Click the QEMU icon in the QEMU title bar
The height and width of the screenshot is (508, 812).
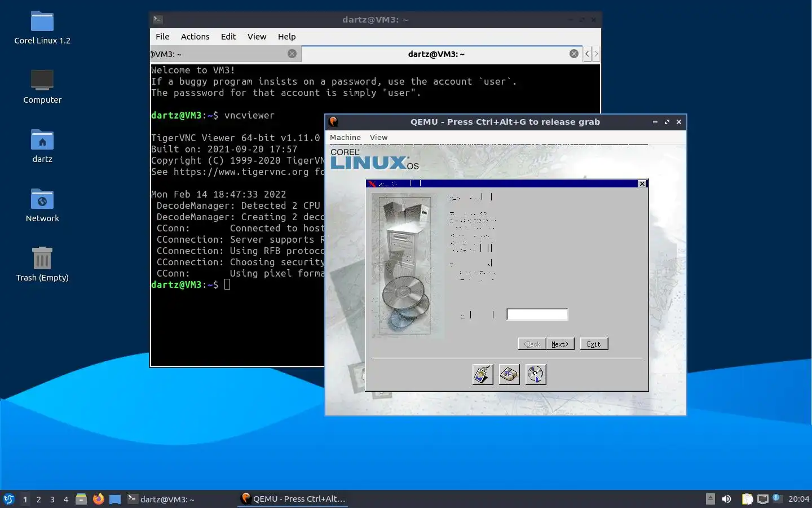click(333, 121)
